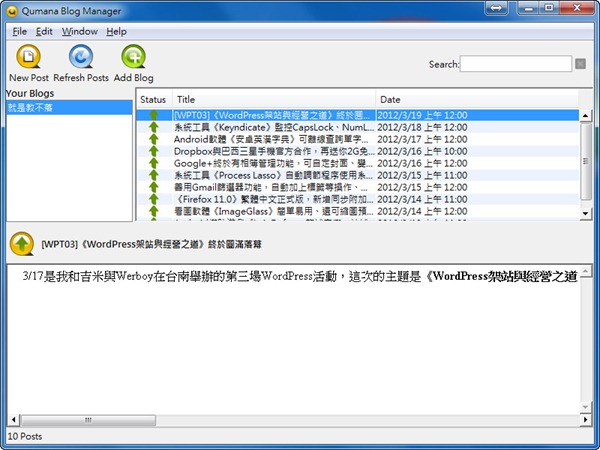Image resolution: width=600 pixels, height=450 pixels.
Task: Click post list scrollbar down arrow
Action: click(x=585, y=213)
